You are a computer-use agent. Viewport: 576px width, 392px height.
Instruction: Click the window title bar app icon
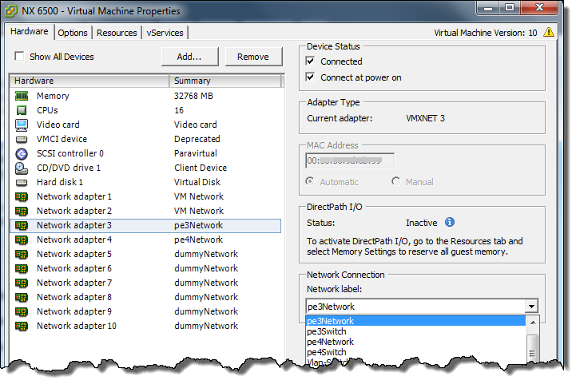click(10, 11)
